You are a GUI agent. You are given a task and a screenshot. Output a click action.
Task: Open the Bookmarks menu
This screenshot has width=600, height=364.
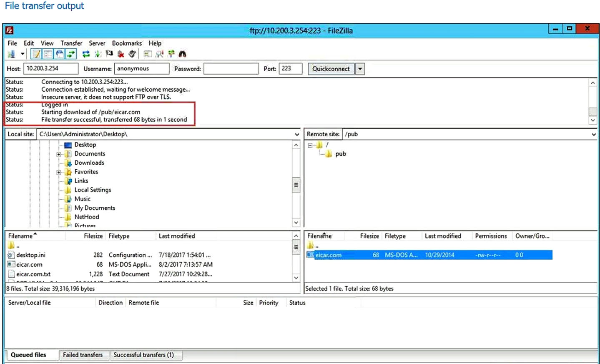point(127,43)
